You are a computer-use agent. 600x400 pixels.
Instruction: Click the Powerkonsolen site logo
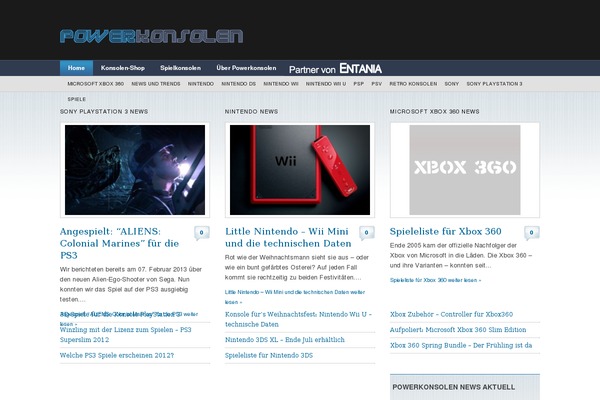[152, 36]
